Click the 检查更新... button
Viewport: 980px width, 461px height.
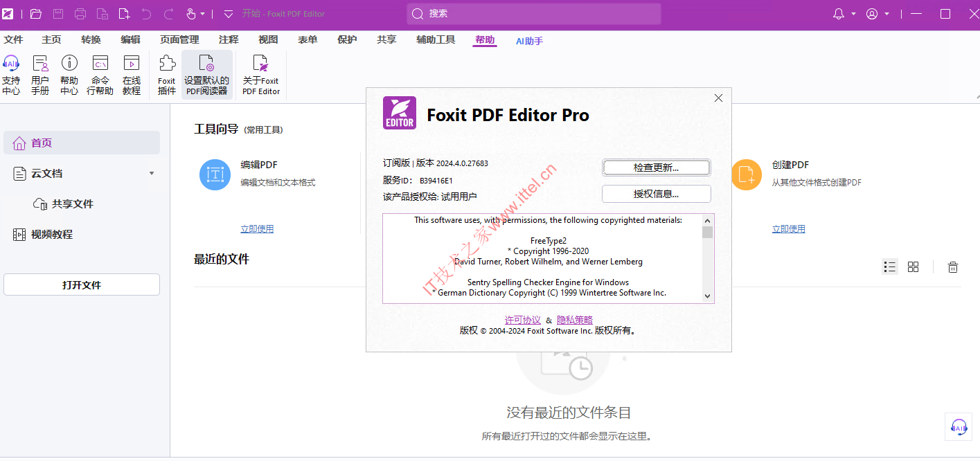(657, 168)
